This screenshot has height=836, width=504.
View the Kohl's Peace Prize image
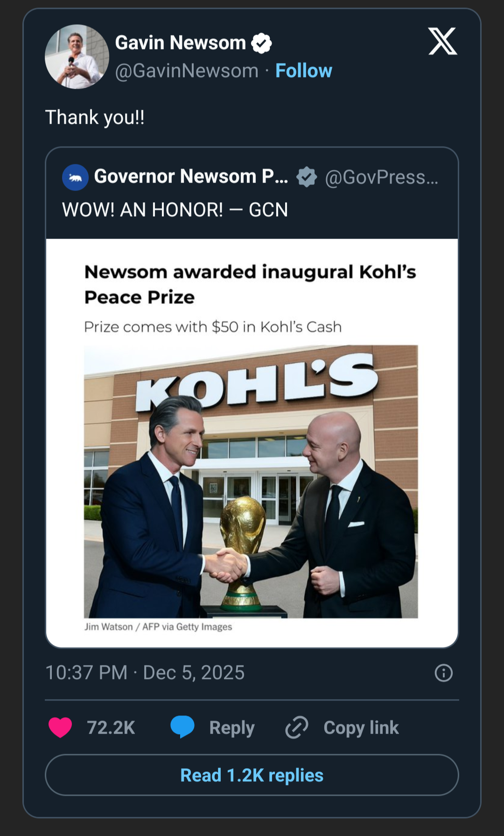[x=251, y=481]
